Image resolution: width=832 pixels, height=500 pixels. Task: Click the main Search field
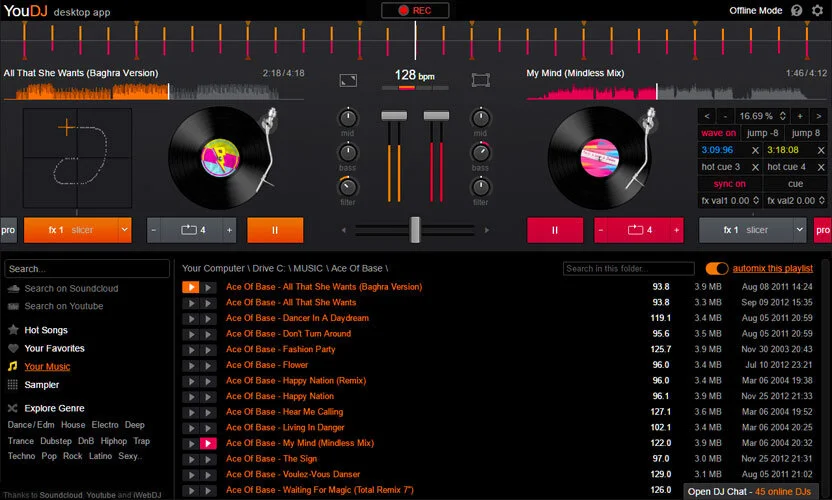click(87, 269)
